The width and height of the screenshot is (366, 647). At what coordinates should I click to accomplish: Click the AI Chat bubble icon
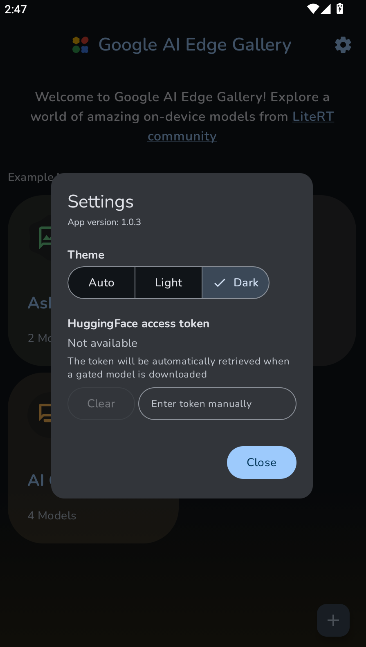point(45,413)
